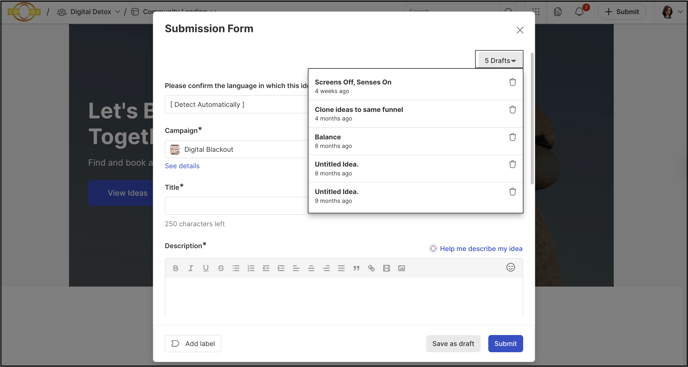
Task: Go to home via the site logo
Action: pos(24,11)
